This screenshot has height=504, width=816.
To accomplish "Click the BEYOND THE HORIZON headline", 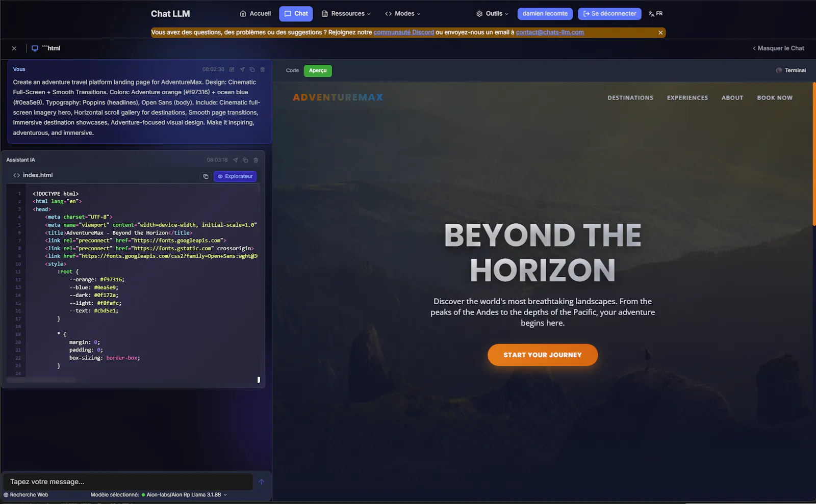I will (x=543, y=252).
